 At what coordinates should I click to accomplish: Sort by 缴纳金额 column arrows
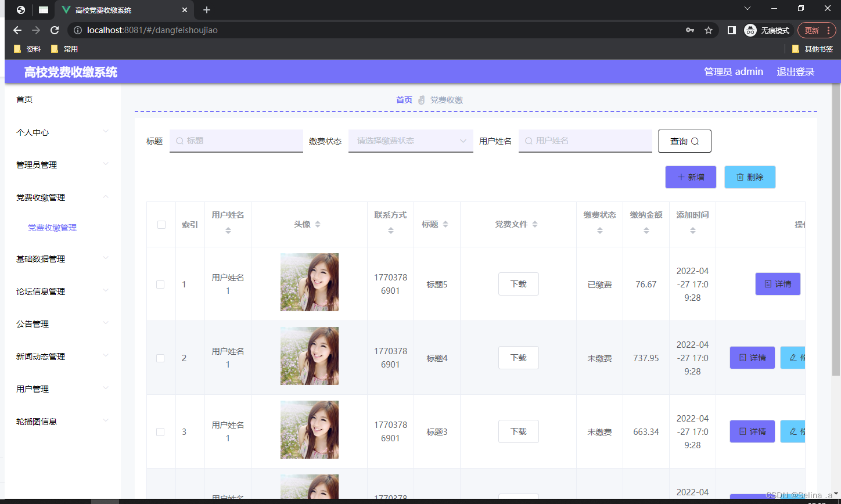(646, 231)
